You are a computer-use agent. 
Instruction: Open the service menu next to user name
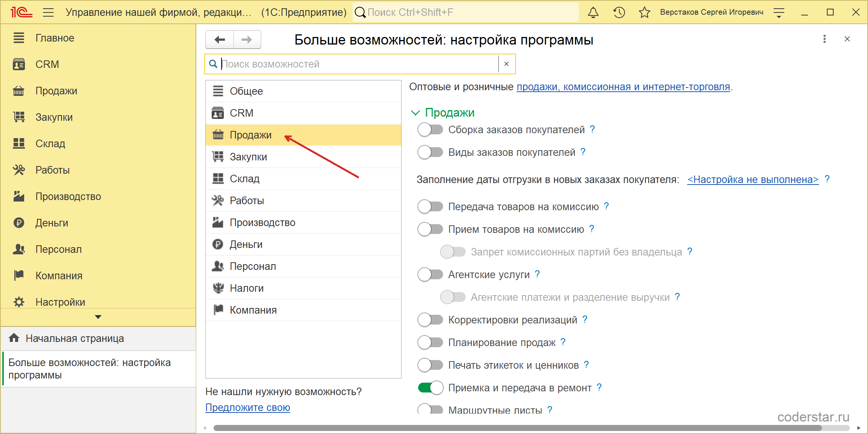pos(779,12)
